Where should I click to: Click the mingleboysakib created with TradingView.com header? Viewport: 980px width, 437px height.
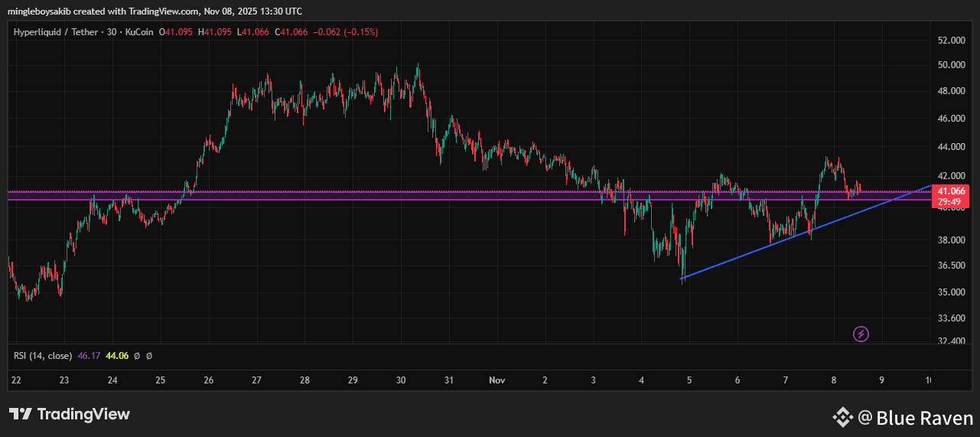(155, 11)
